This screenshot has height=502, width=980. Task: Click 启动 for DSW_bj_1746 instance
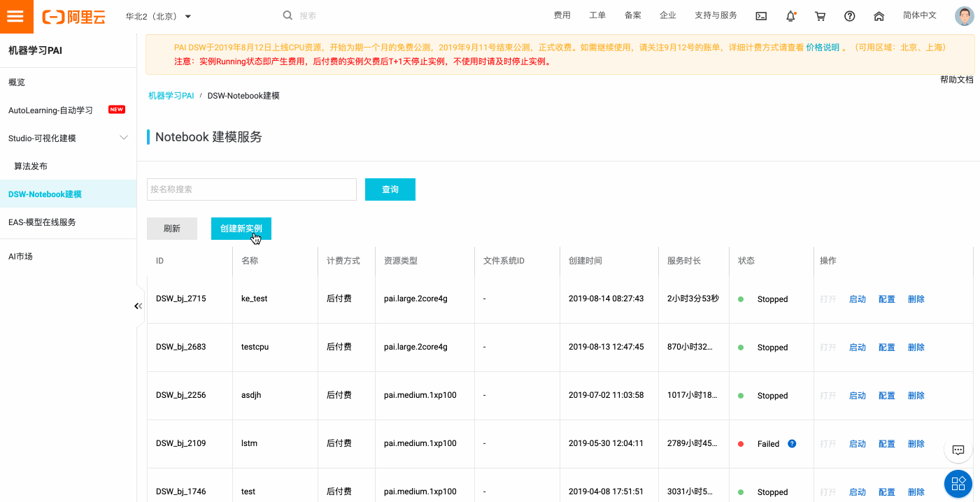pos(858,492)
